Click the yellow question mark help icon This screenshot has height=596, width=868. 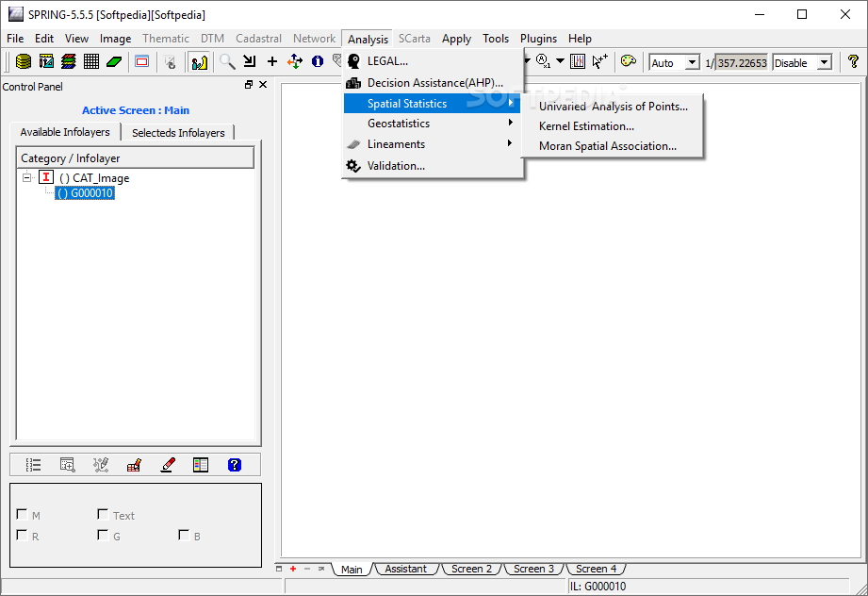(x=853, y=61)
